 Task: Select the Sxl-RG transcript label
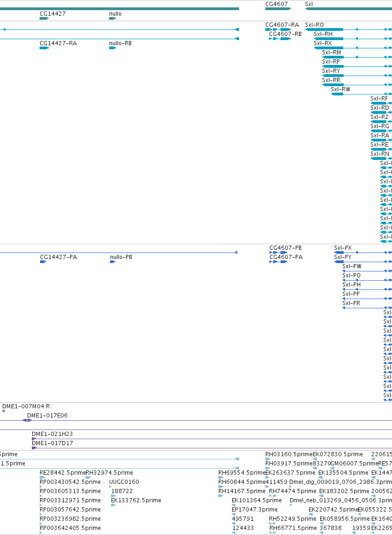[380, 126]
